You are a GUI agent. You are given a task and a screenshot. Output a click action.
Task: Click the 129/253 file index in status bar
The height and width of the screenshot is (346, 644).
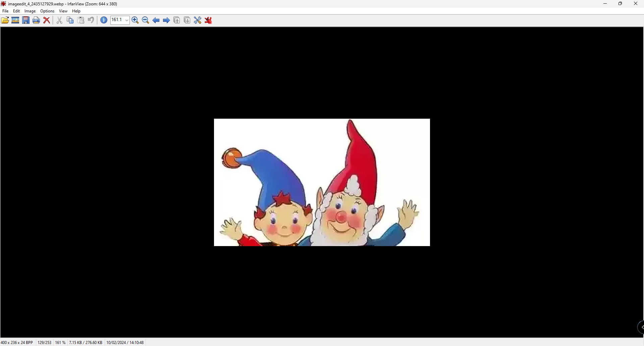pyautogui.click(x=45, y=343)
